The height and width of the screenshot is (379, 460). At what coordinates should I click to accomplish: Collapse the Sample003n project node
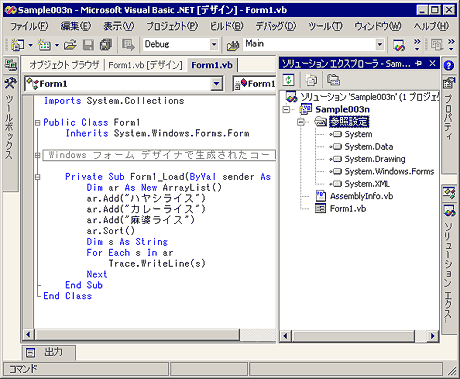[x=286, y=109]
